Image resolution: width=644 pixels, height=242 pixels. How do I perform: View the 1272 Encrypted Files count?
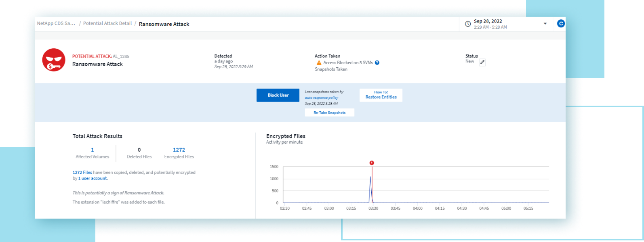pyautogui.click(x=179, y=150)
